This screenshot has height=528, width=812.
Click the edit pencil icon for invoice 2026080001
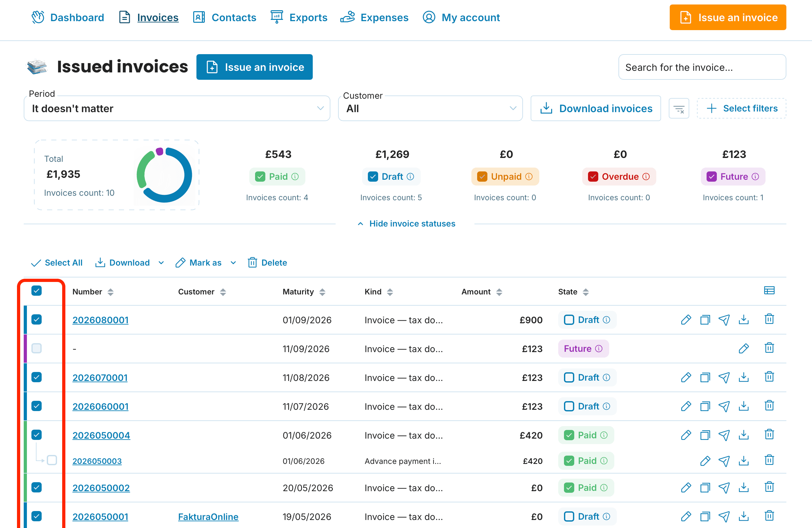tap(686, 320)
